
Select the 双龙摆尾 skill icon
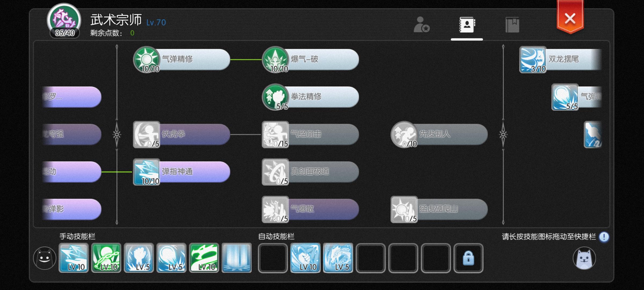pos(533,59)
